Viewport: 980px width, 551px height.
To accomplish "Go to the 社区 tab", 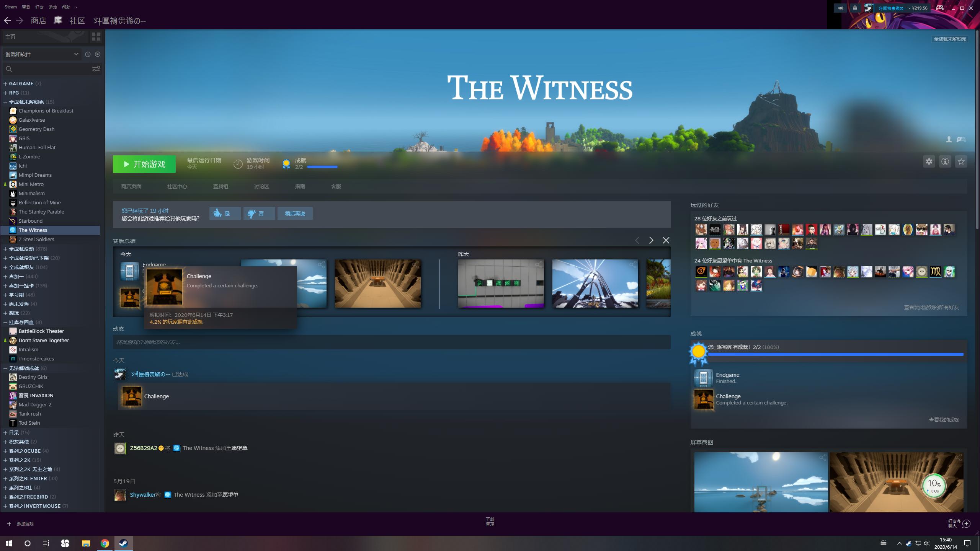I will pos(77,21).
